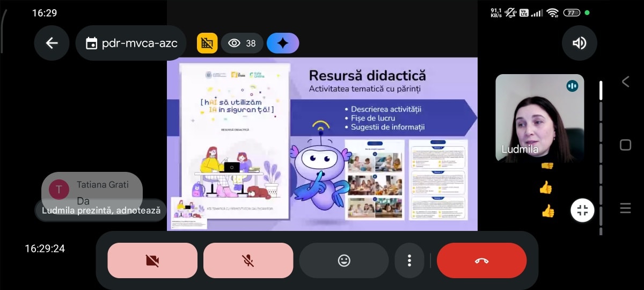Open the emoji reactions picker
644x290 pixels.
coord(344,260)
